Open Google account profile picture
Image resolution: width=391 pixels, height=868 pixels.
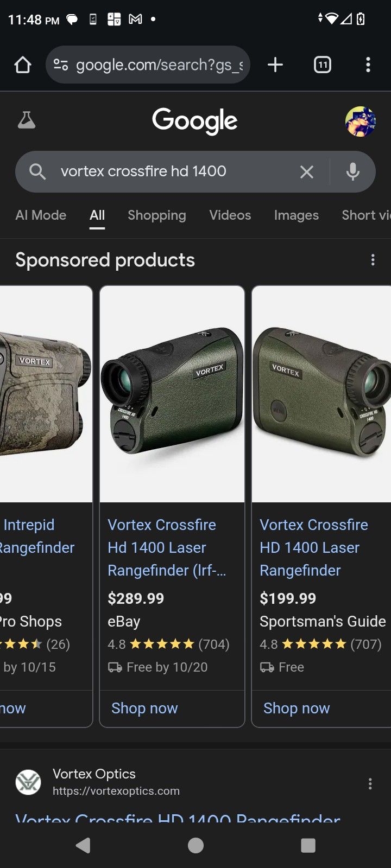click(x=361, y=121)
